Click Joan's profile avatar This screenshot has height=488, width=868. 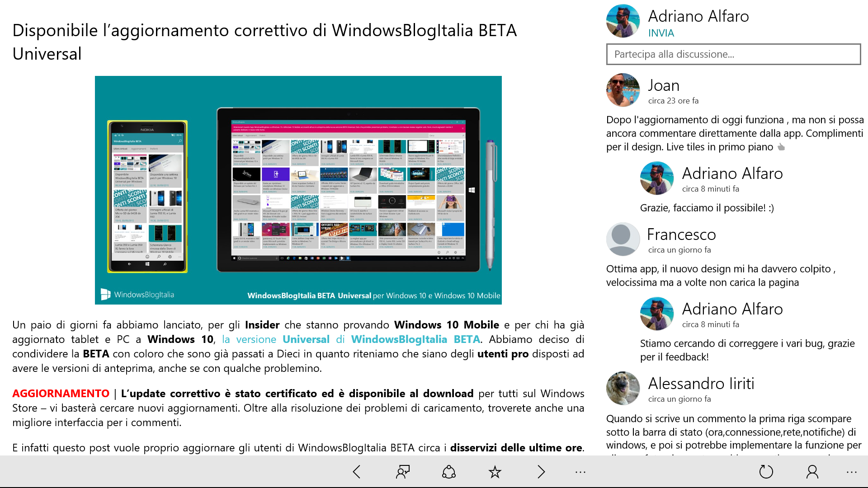click(x=623, y=90)
